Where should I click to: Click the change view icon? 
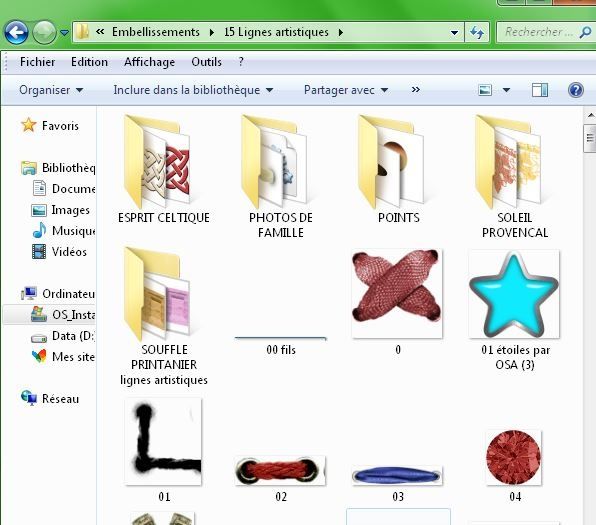point(485,90)
